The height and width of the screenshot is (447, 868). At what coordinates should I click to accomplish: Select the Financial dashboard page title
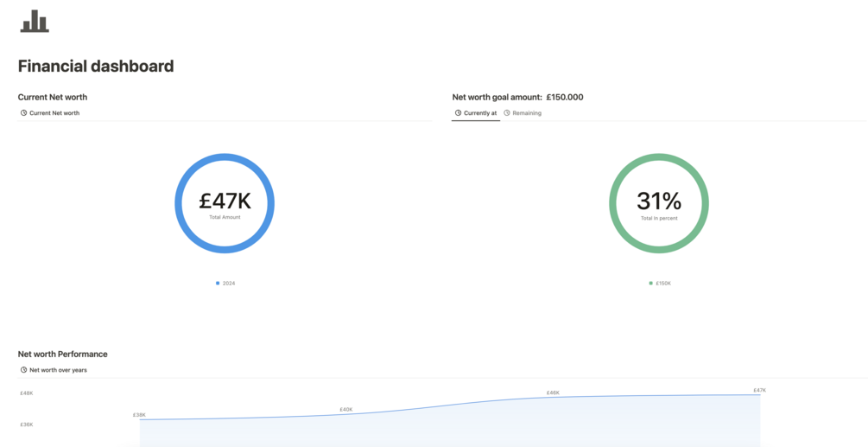(96, 66)
